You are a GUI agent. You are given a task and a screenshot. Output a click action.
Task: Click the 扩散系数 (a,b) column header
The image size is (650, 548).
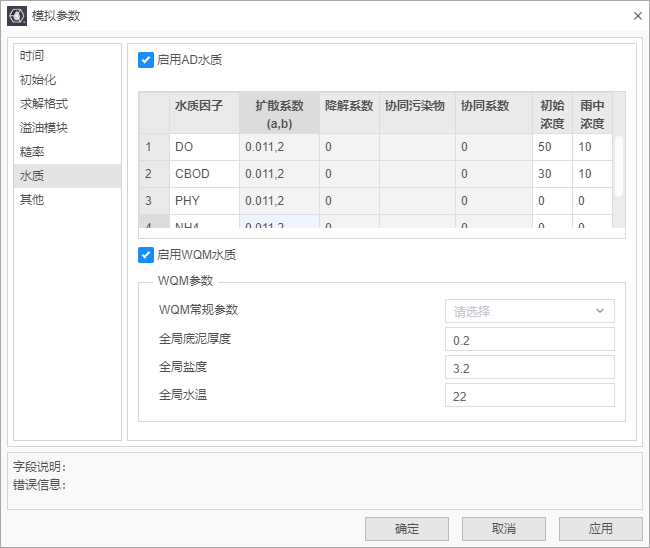(x=279, y=114)
